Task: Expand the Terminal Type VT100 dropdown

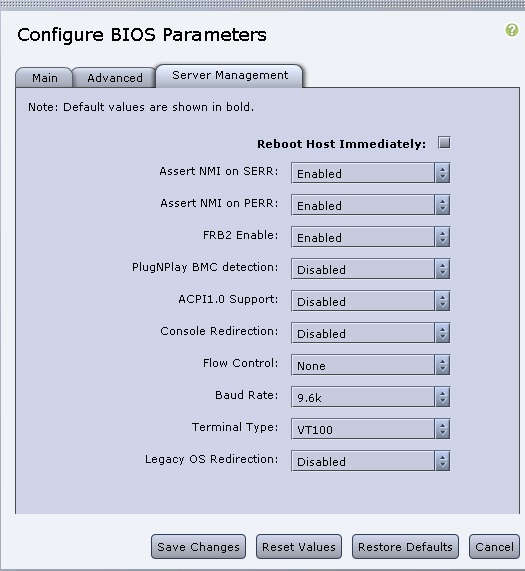Action: point(371,429)
